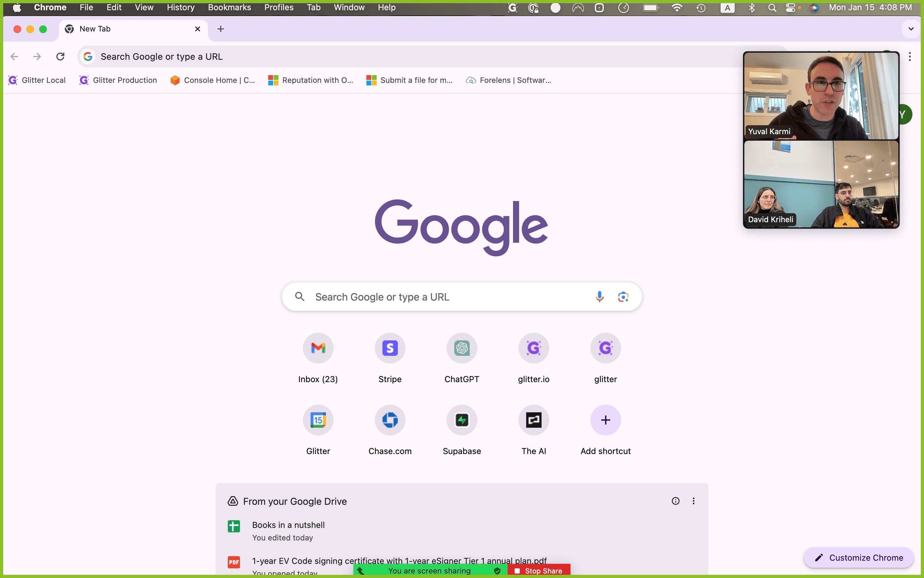Image resolution: width=924 pixels, height=578 pixels.
Task: Expand the tab search dropdown arrow
Action: (x=911, y=29)
